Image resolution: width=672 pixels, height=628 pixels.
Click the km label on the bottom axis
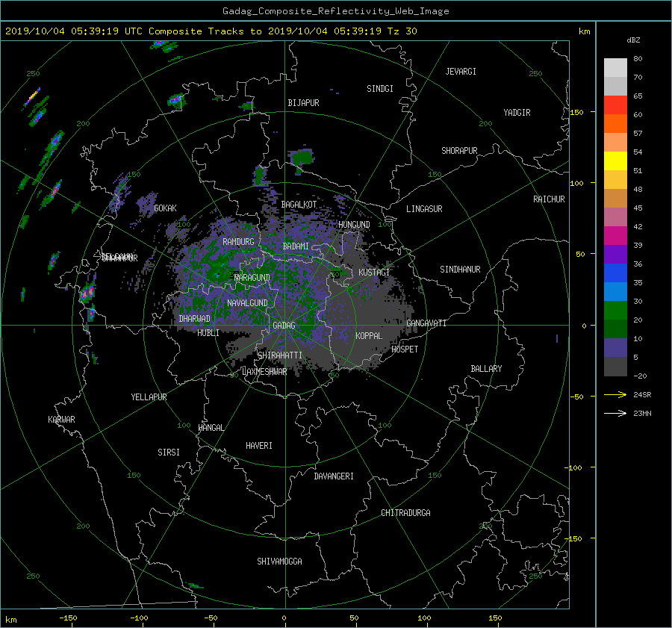pyautogui.click(x=11, y=620)
